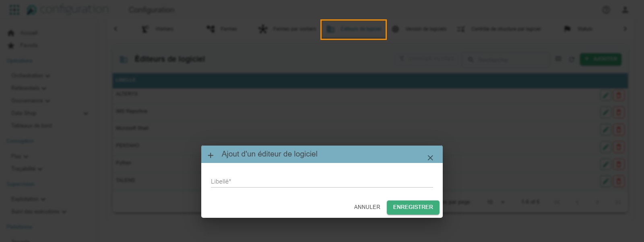Edit the PENTAHO row
Image resolution: width=644 pixels, height=242 pixels.
[605, 147]
